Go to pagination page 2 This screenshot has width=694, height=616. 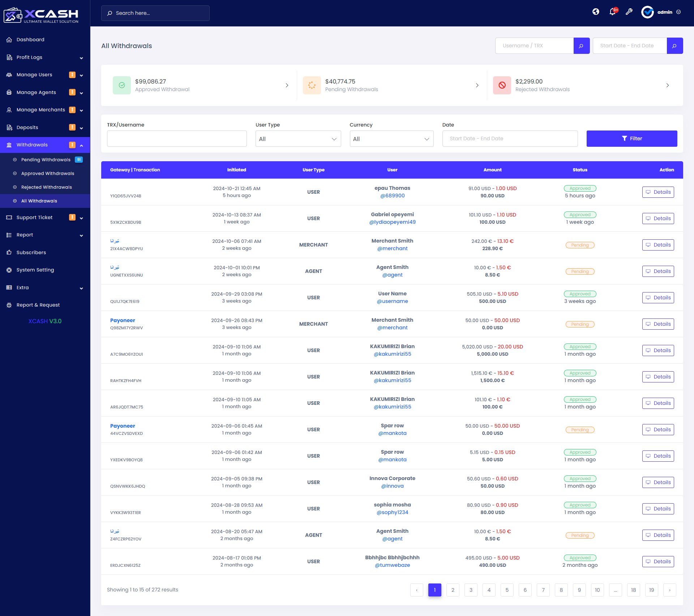[x=453, y=590]
